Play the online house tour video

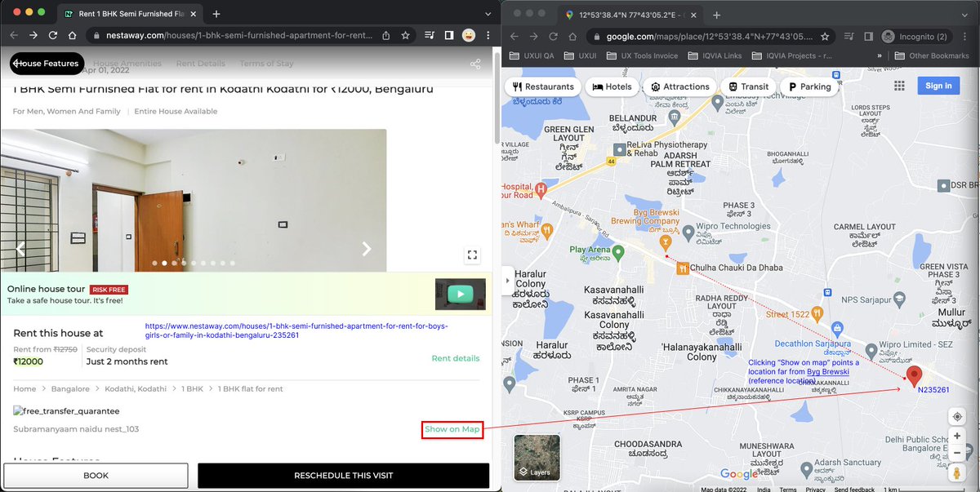461,294
